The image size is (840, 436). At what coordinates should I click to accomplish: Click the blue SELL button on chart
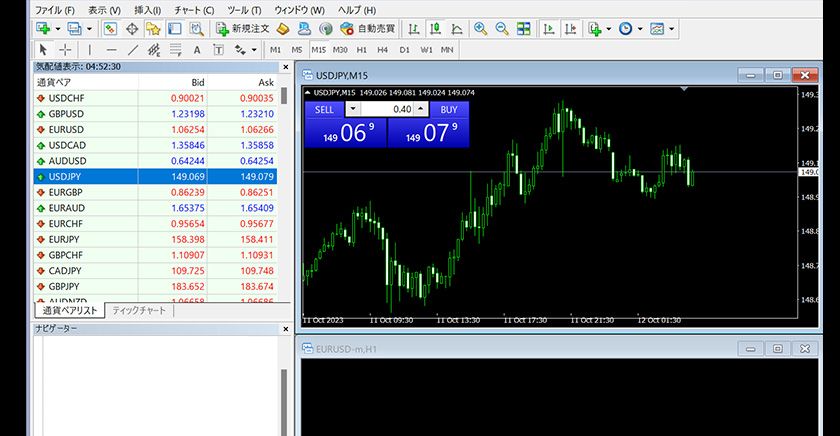pos(324,109)
